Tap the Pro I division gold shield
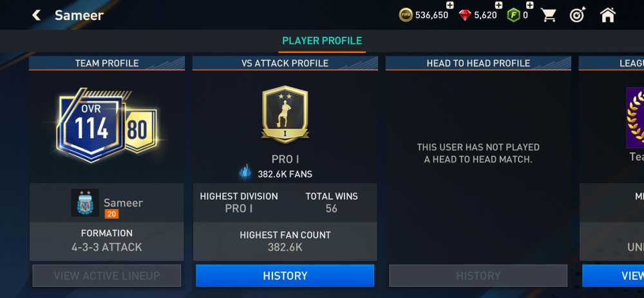Viewport: 644px width, 298px height. tap(285, 114)
